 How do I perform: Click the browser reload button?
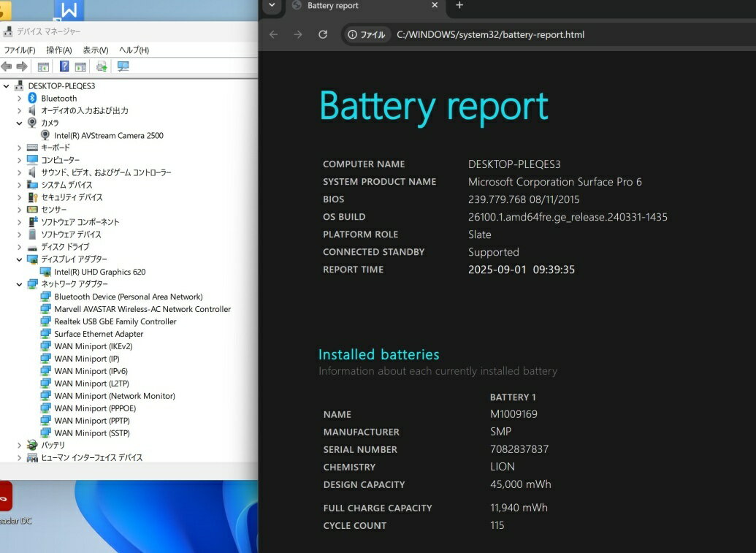click(323, 34)
